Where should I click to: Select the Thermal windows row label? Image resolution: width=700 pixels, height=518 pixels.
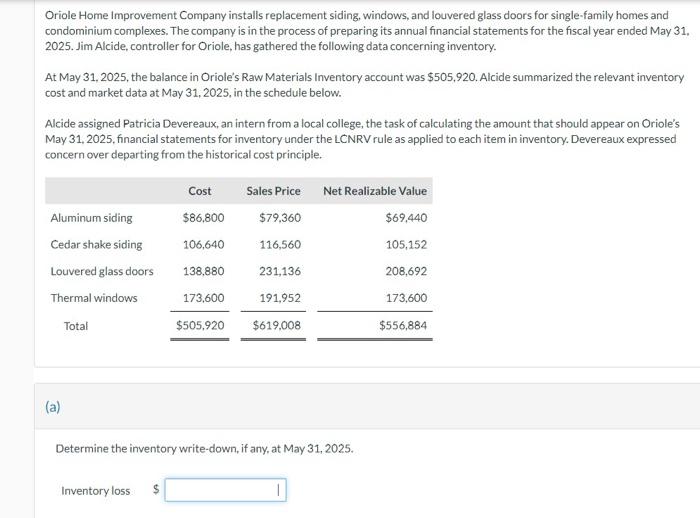tap(94, 298)
